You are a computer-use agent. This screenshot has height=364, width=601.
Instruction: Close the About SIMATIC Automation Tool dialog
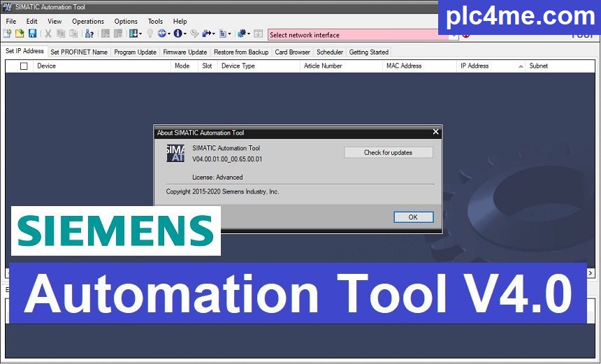435,132
